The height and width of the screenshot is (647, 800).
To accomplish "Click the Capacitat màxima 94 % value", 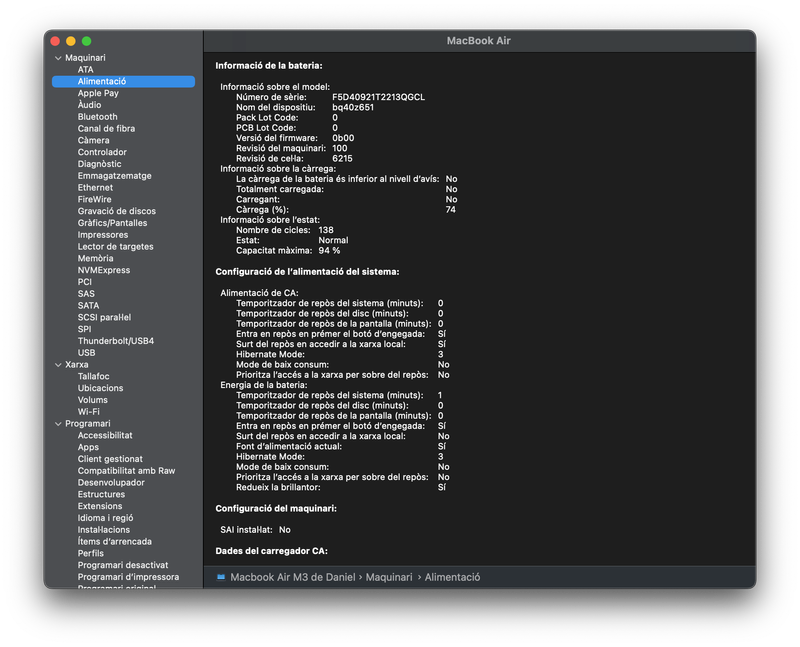I will [329, 251].
